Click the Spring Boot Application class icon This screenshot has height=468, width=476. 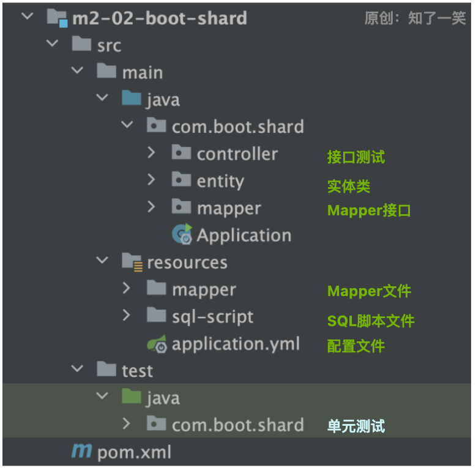(x=182, y=234)
